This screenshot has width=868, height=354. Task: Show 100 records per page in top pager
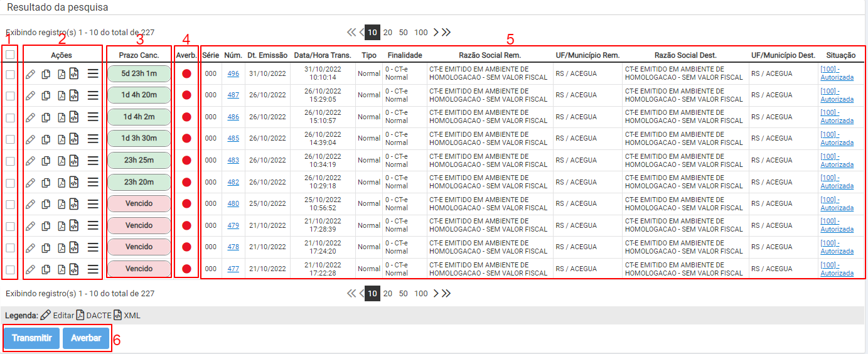[x=421, y=32]
